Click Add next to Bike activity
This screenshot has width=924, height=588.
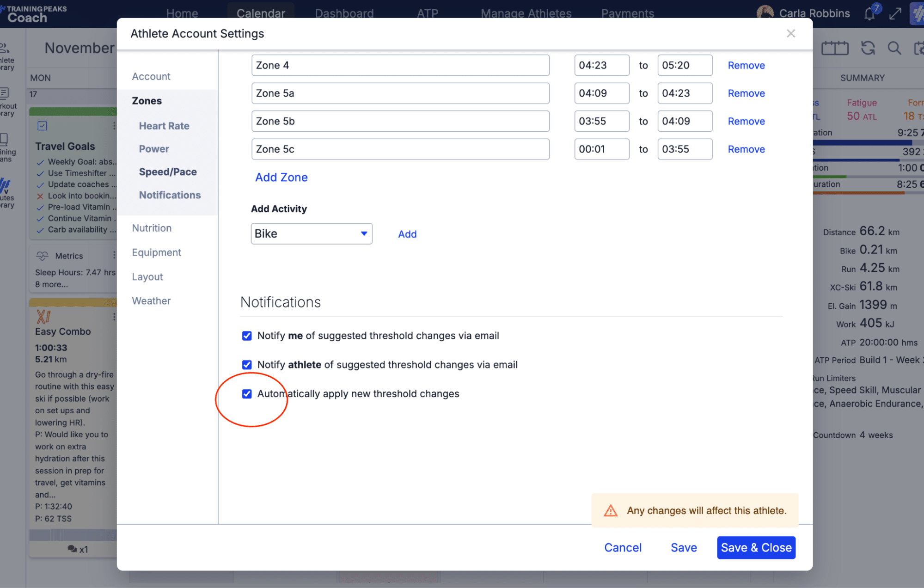click(407, 234)
